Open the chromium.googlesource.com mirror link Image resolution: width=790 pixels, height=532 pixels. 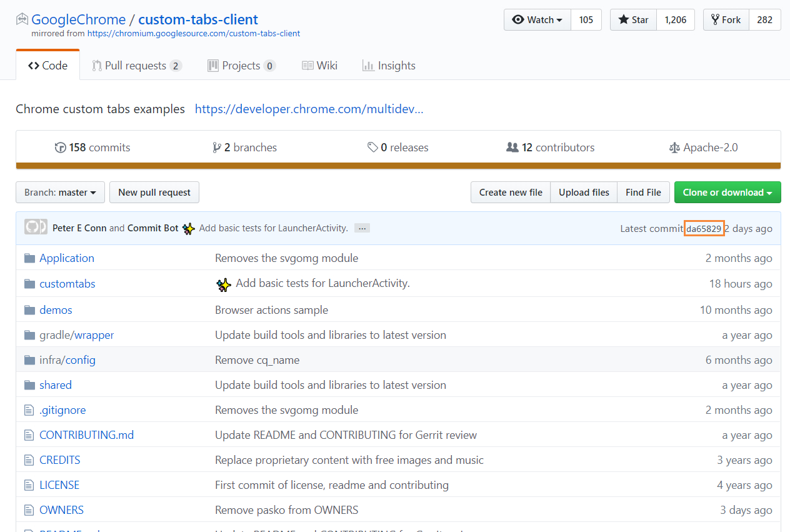point(194,33)
